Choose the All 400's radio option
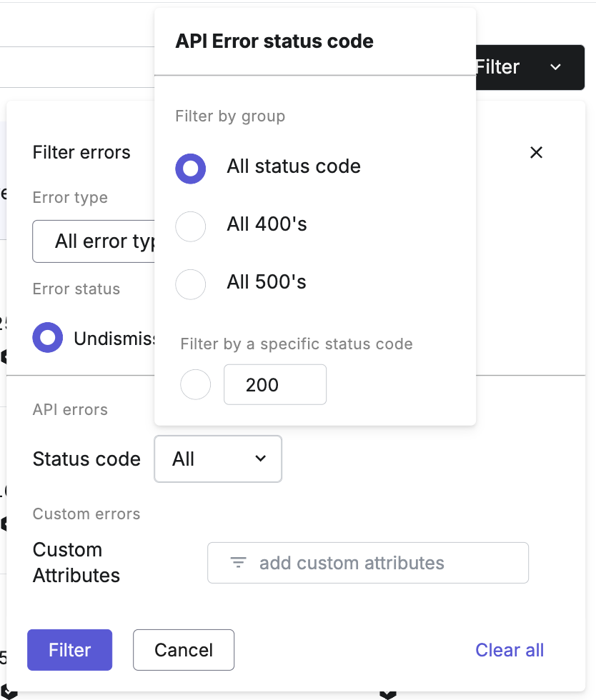Screen dimensions: 596x700 click(191, 226)
